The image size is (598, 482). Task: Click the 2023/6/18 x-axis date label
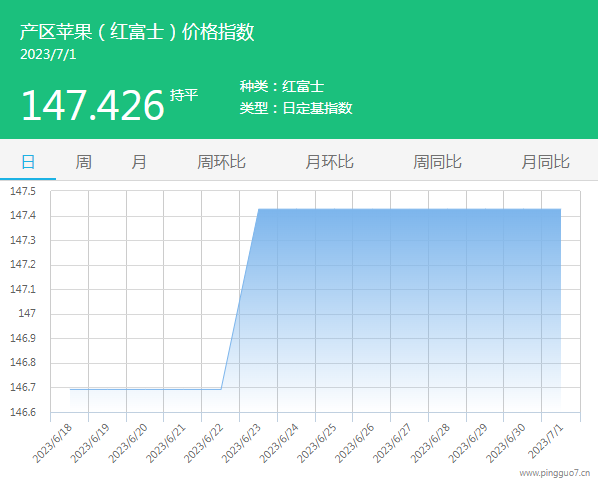[x=52, y=443]
